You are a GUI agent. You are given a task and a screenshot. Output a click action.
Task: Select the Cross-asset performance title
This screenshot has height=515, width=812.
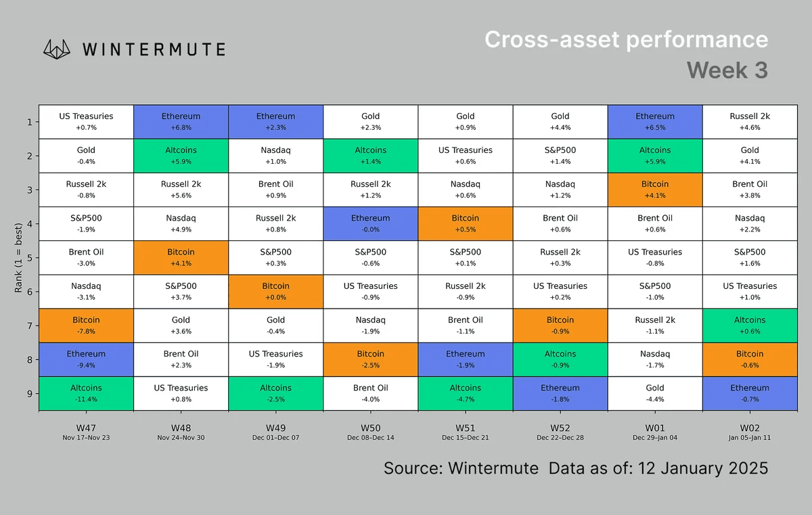point(626,39)
